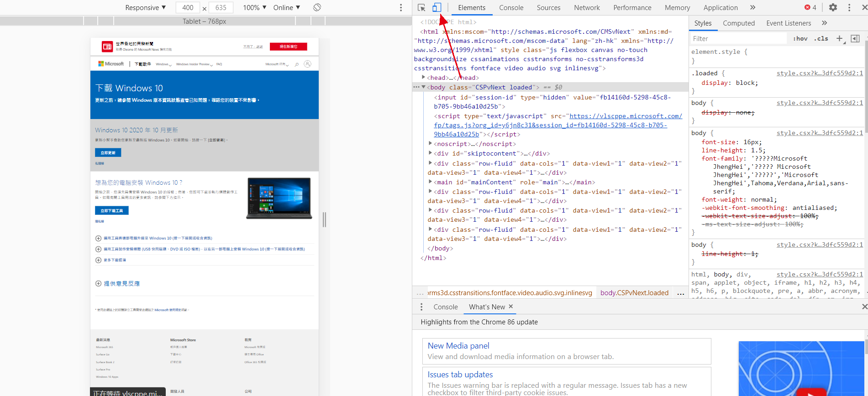The width and height of the screenshot is (868, 396).
Task: Click the rotate orientation icon
Action: pos(317,7)
